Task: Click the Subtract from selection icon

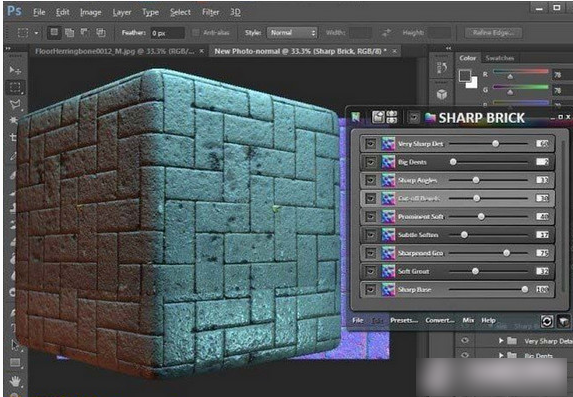Action: click(x=85, y=33)
